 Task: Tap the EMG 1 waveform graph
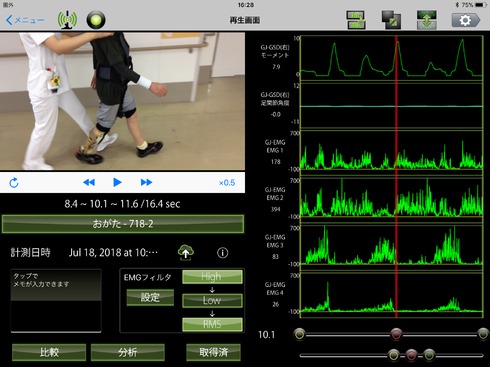pyautogui.click(x=391, y=152)
